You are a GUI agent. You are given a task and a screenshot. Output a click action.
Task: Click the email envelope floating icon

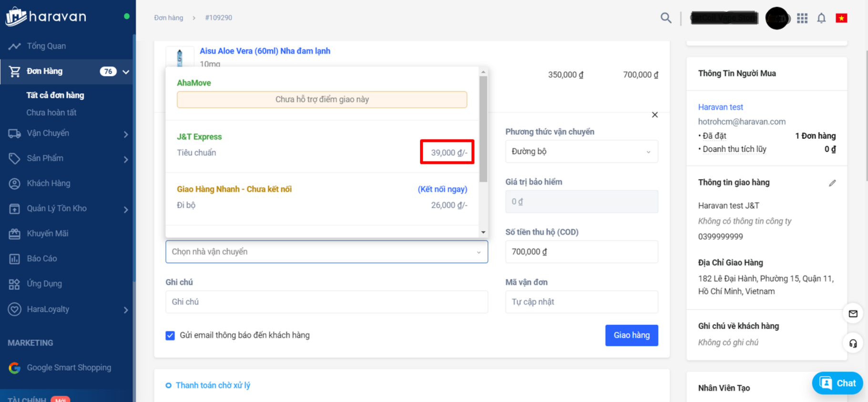[853, 313]
